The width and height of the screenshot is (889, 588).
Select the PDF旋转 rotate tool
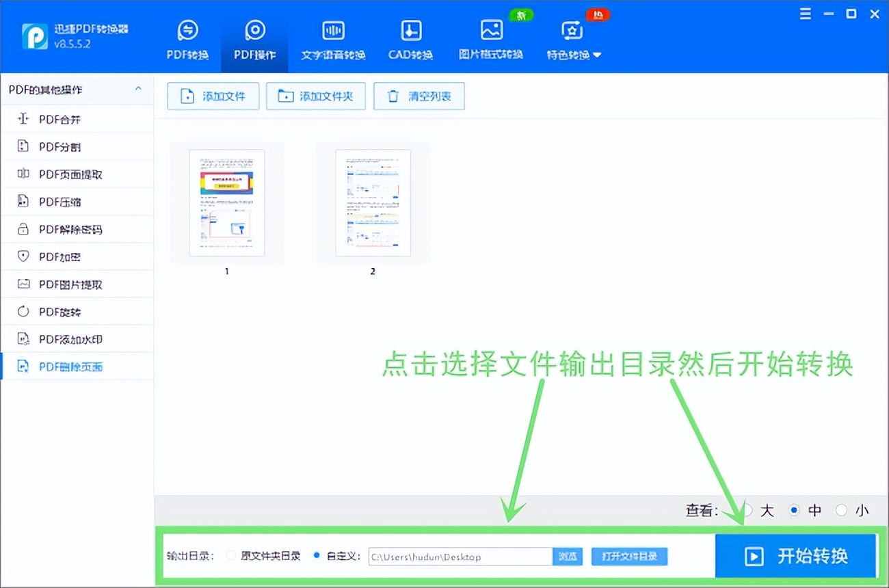pyautogui.click(x=58, y=311)
